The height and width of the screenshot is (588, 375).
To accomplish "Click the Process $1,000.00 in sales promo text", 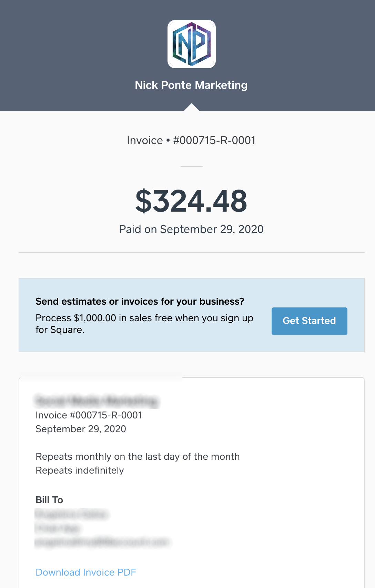I will 144,324.
